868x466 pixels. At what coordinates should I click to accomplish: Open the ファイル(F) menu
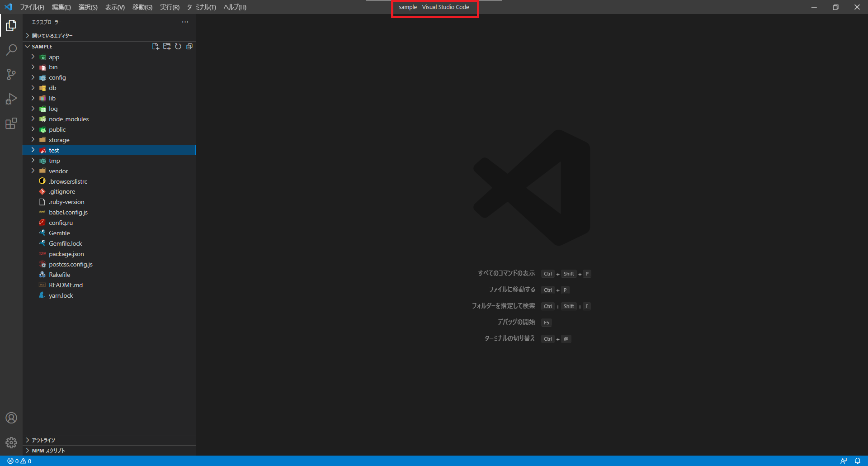click(32, 7)
